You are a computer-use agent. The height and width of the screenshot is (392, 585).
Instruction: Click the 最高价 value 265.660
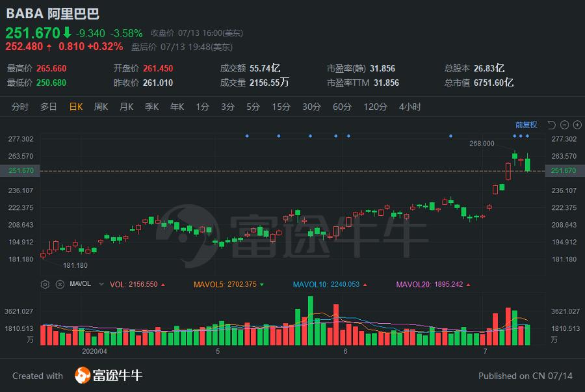tap(51, 69)
